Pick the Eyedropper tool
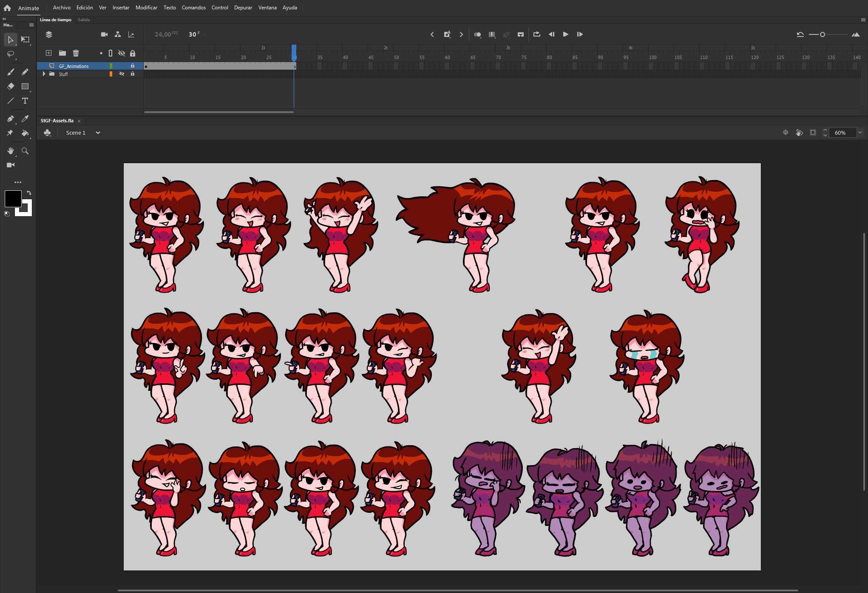Viewport: 868px width, 593px height. tap(25, 119)
